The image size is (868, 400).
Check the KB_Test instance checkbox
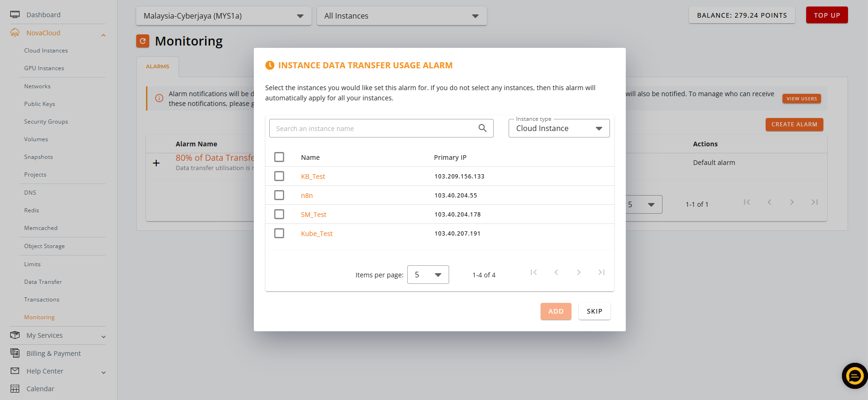(279, 176)
